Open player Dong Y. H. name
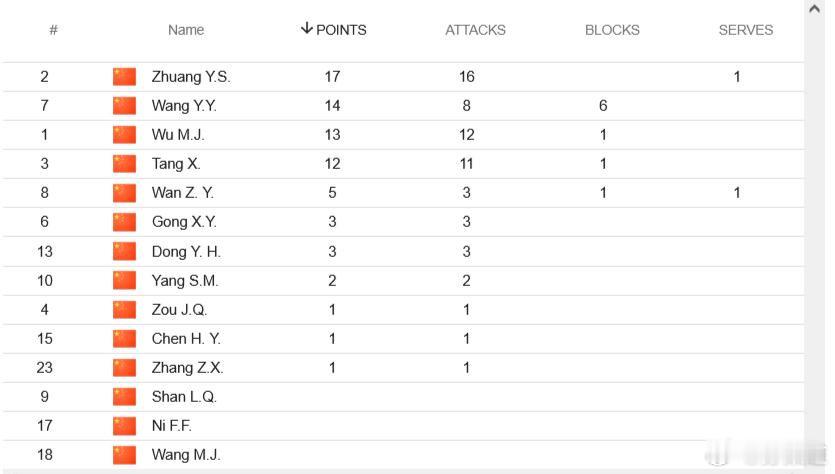835x474 pixels. [x=186, y=251]
